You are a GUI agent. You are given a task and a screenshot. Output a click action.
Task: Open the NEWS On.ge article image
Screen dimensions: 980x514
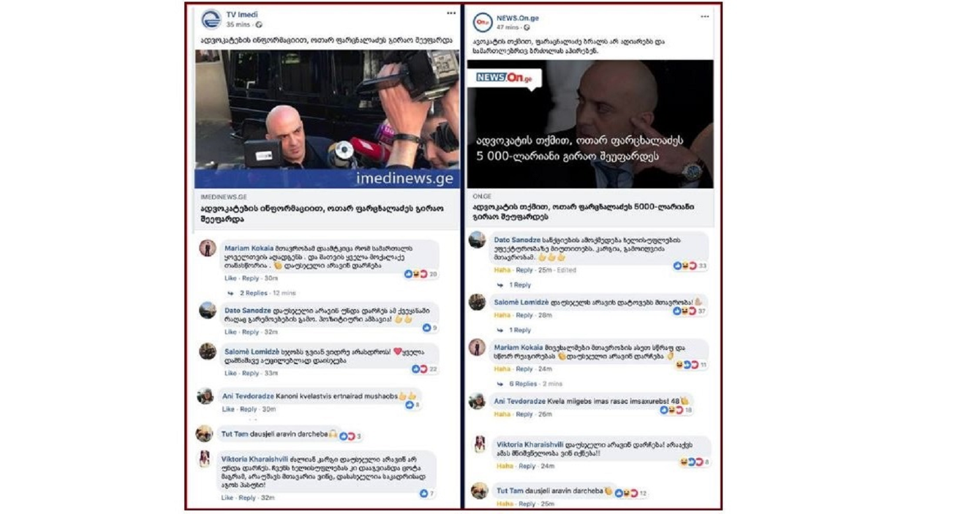[590, 124]
